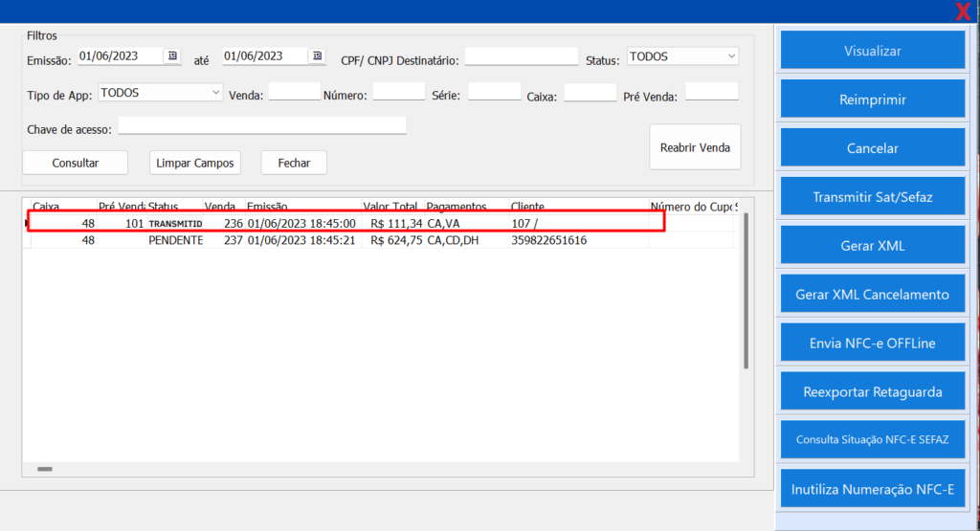Click the Visualizar button
This screenshot has width=980, height=531.
coord(872,51)
